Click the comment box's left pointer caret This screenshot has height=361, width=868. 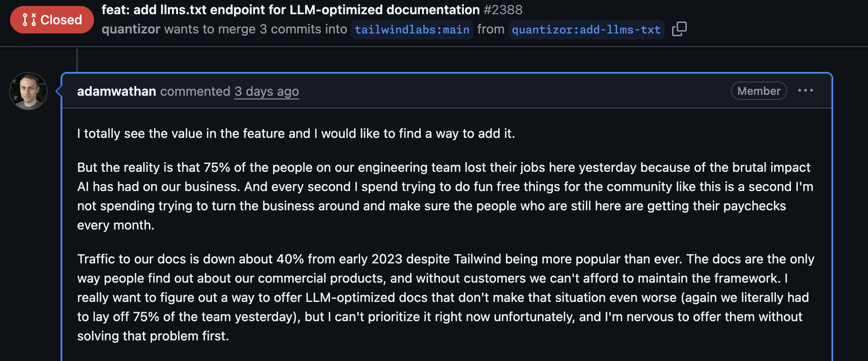59,91
